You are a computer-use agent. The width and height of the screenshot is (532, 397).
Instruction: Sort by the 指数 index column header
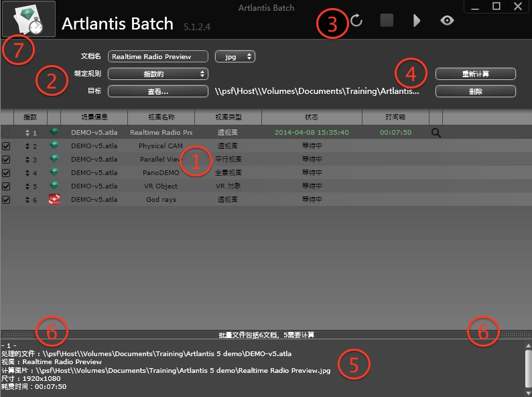tap(30, 117)
